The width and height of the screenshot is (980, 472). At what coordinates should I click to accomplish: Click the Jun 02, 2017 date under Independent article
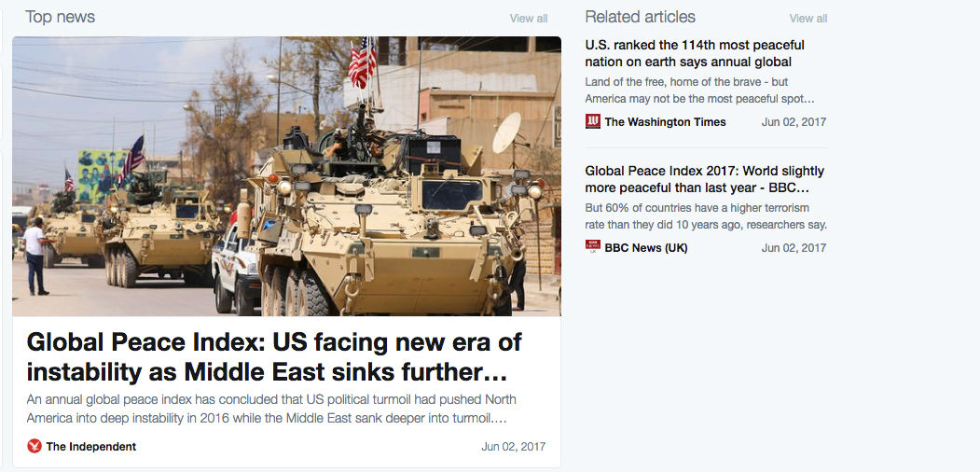[x=513, y=447]
